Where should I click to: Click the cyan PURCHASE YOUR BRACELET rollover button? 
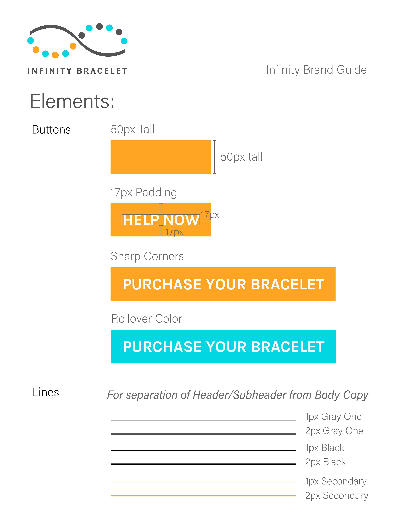coord(223,346)
